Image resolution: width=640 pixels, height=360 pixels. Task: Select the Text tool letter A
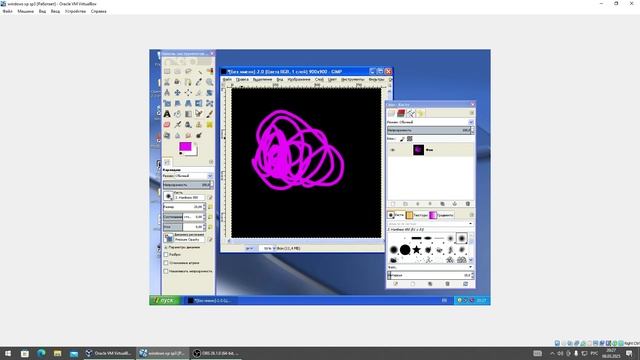[167, 114]
